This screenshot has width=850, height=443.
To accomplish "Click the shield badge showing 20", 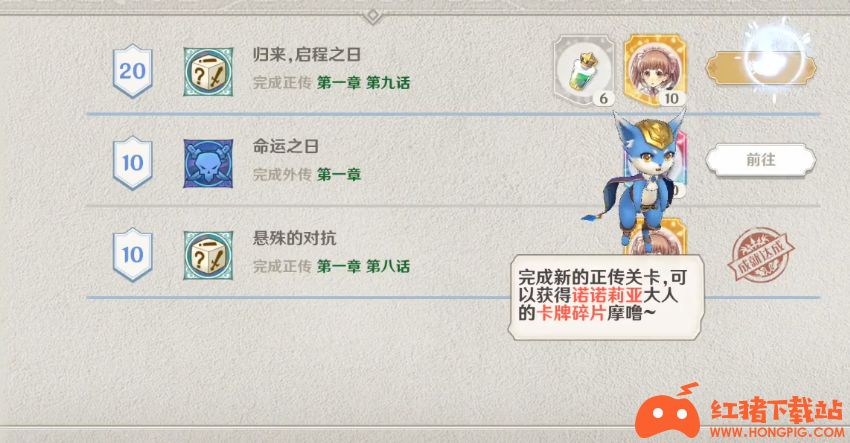I will [x=132, y=72].
